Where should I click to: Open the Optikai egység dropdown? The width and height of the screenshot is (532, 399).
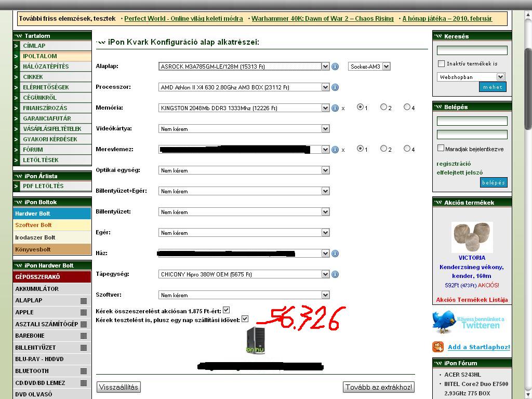point(244,170)
